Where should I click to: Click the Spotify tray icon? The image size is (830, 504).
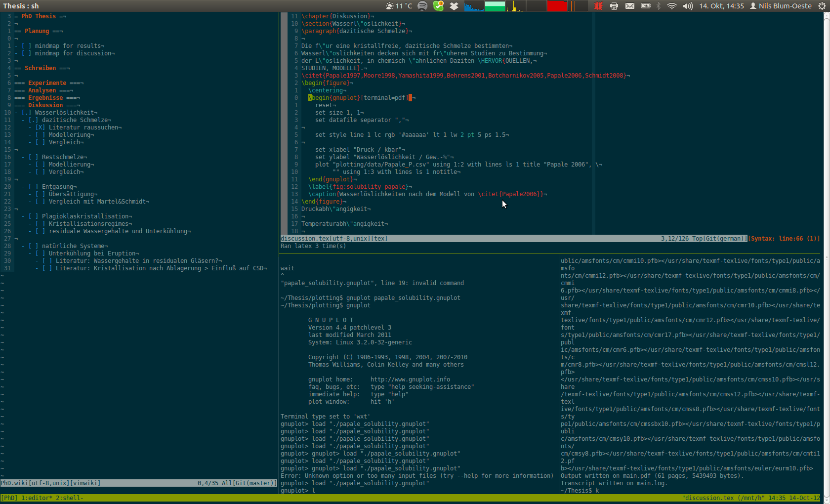click(422, 6)
